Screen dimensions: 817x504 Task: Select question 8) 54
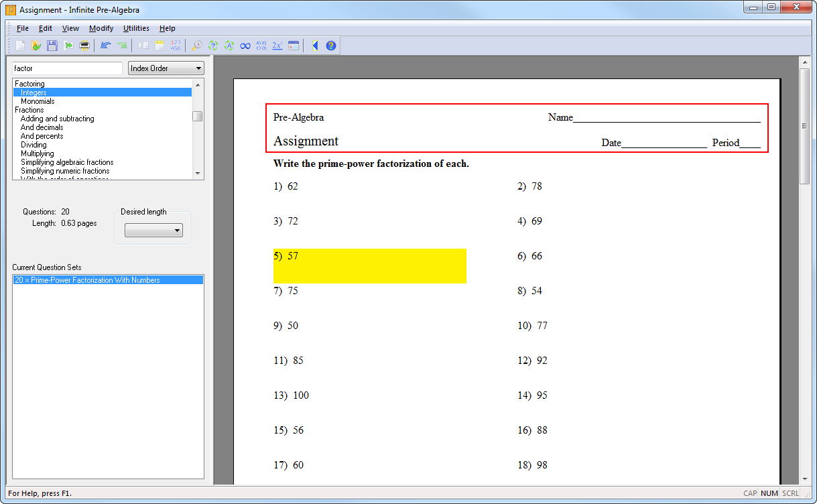(x=529, y=291)
